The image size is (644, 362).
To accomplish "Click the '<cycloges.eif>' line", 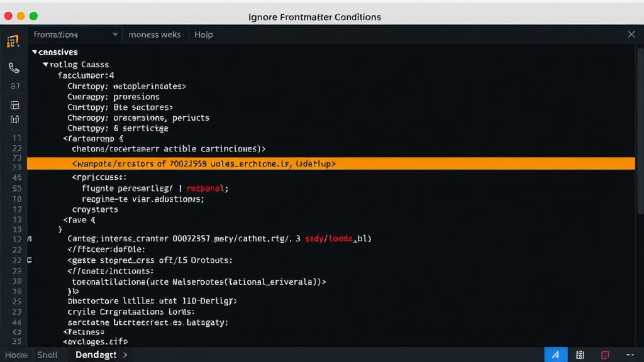I will [x=96, y=341].
